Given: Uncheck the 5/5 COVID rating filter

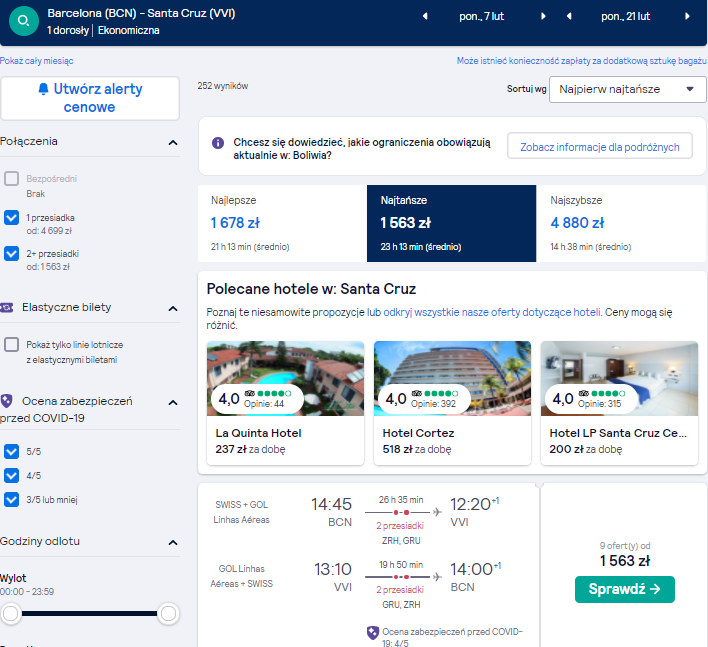Looking at the screenshot, I should tap(11, 452).
